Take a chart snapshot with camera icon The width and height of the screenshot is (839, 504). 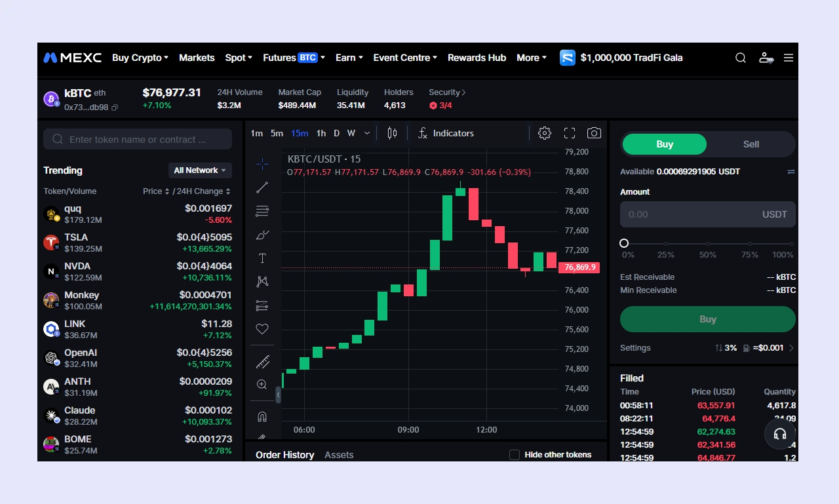[x=594, y=133]
